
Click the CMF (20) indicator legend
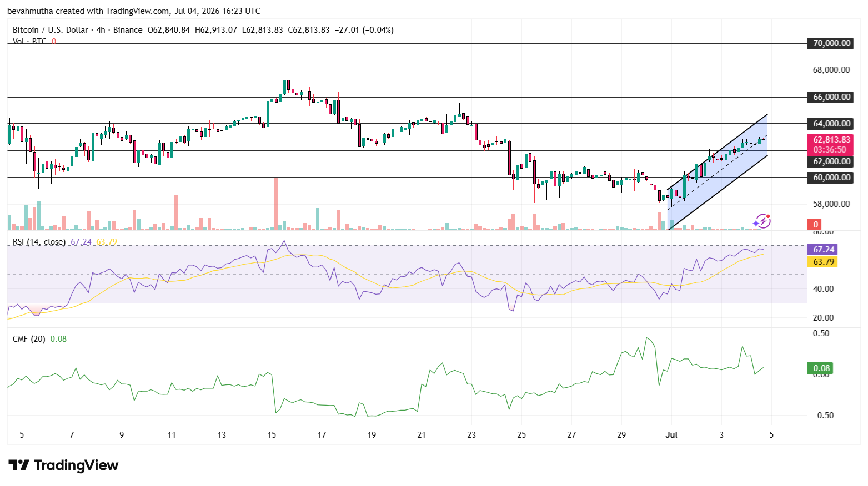pos(29,339)
